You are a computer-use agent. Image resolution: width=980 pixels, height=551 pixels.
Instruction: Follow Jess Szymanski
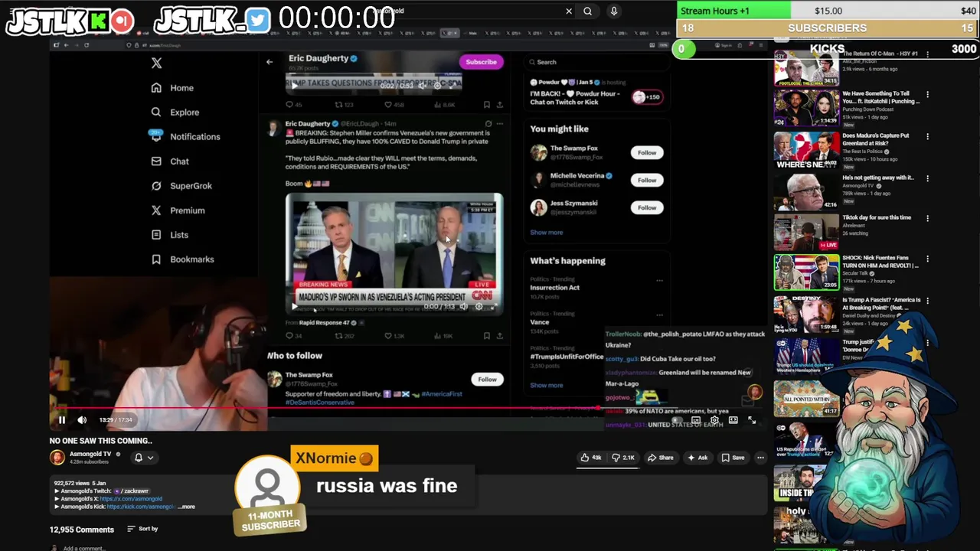[647, 207]
